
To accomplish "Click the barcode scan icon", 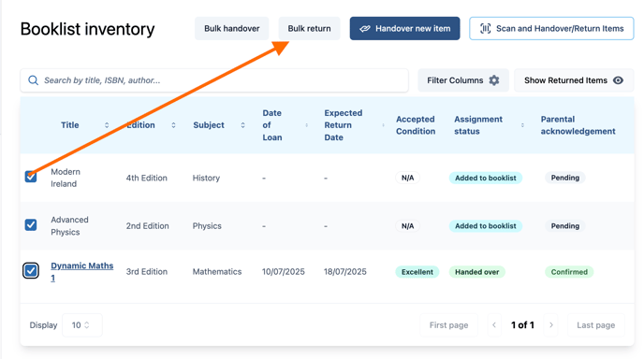I will pyautogui.click(x=486, y=28).
